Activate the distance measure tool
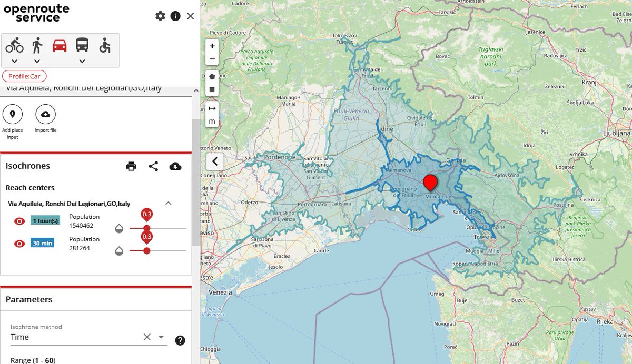The image size is (632, 364). (212, 108)
